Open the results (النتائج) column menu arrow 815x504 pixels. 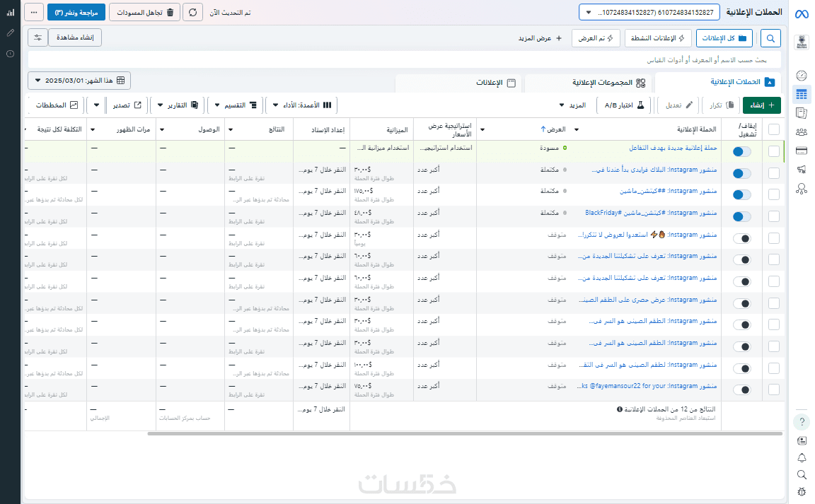click(230, 129)
